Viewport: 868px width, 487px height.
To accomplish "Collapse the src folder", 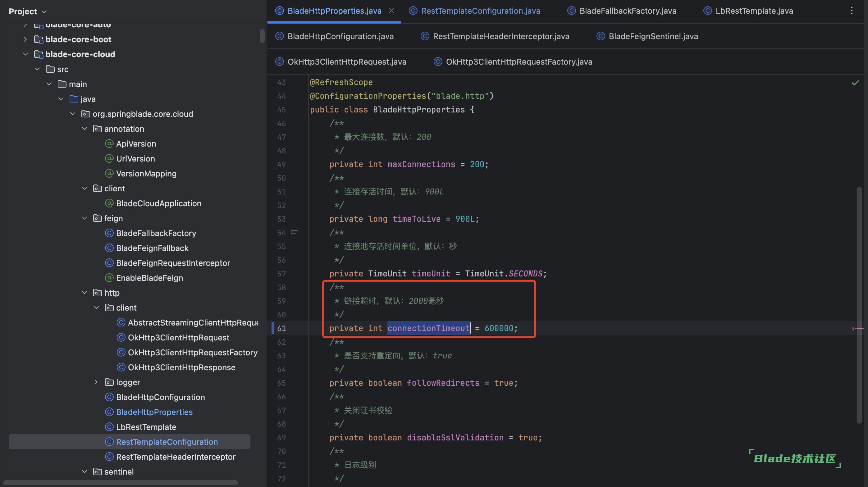I will point(37,69).
